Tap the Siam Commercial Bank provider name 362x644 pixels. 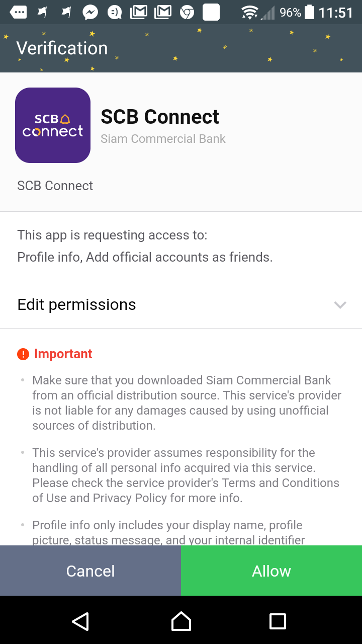163,139
